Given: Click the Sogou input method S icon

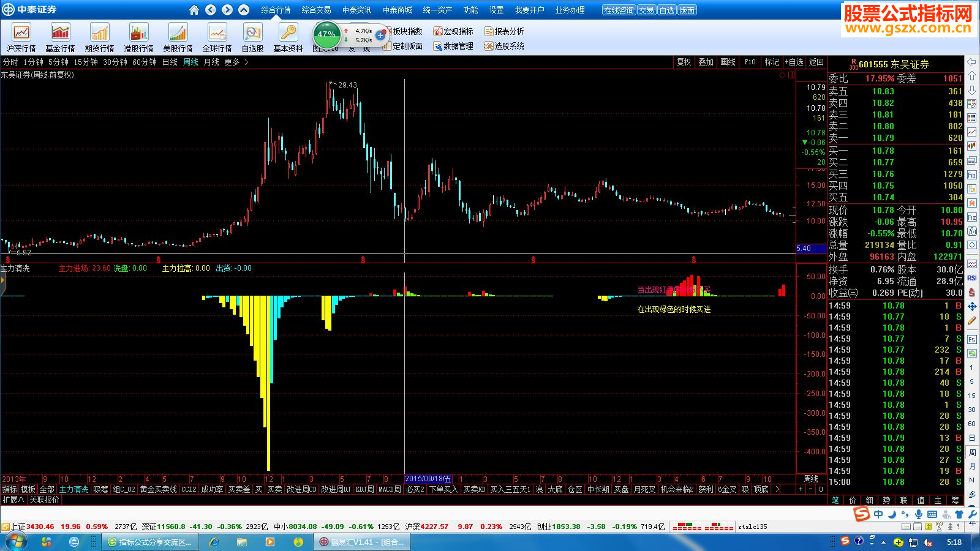Looking at the screenshot, I should [862, 514].
